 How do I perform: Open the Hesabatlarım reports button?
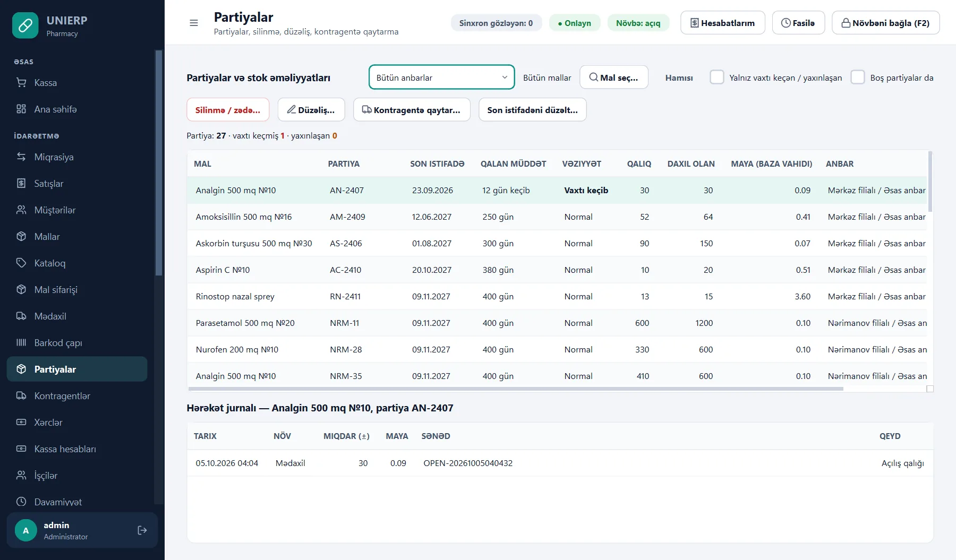723,23
